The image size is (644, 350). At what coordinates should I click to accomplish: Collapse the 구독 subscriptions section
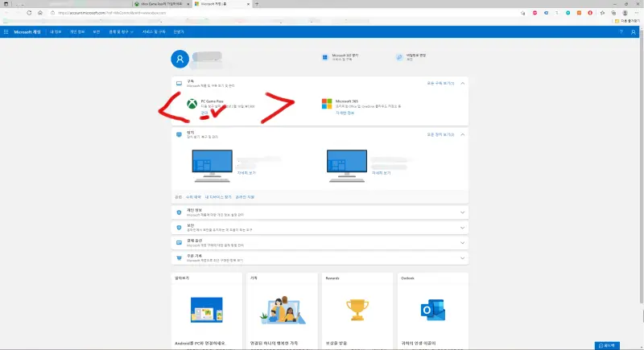[462, 84]
